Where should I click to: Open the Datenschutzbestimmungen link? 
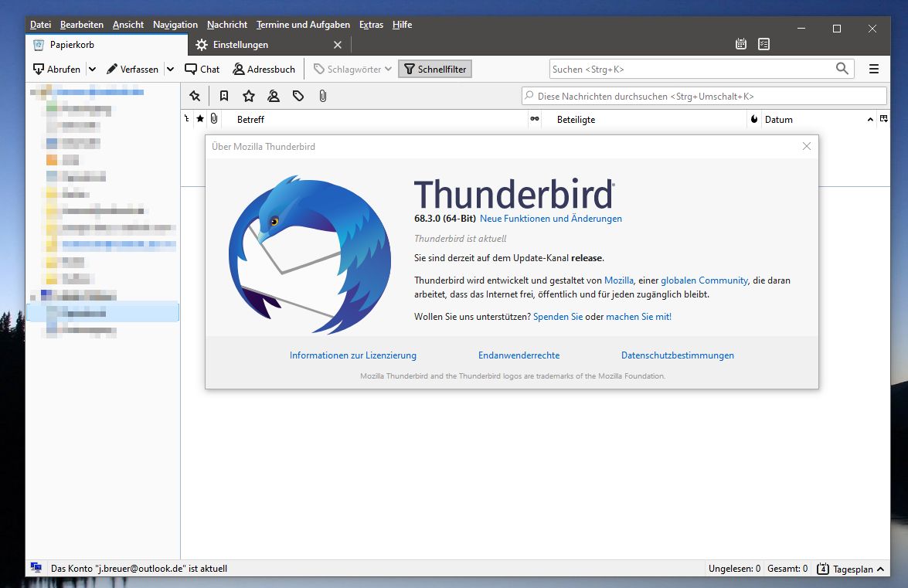678,355
